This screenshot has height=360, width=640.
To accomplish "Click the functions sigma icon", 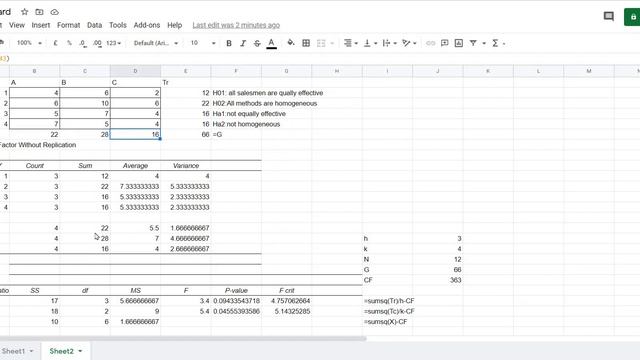I will coord(495,43).
